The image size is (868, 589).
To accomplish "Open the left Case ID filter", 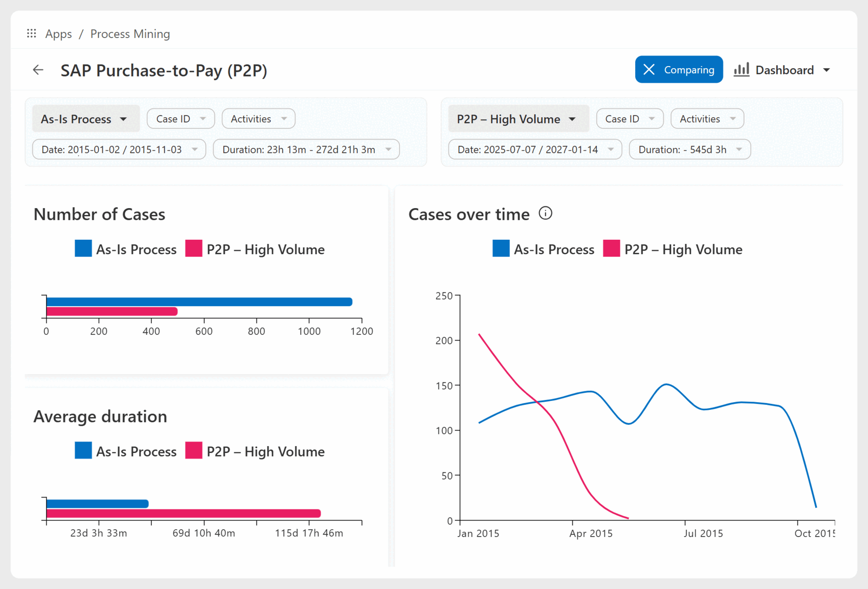I will pos(181,119).
